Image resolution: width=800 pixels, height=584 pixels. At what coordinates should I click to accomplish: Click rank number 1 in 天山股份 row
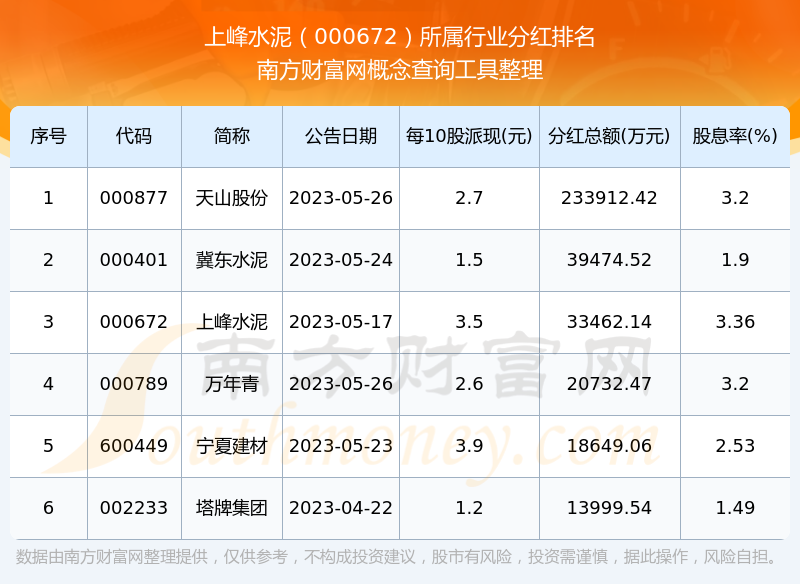click(x=48, y=198)
